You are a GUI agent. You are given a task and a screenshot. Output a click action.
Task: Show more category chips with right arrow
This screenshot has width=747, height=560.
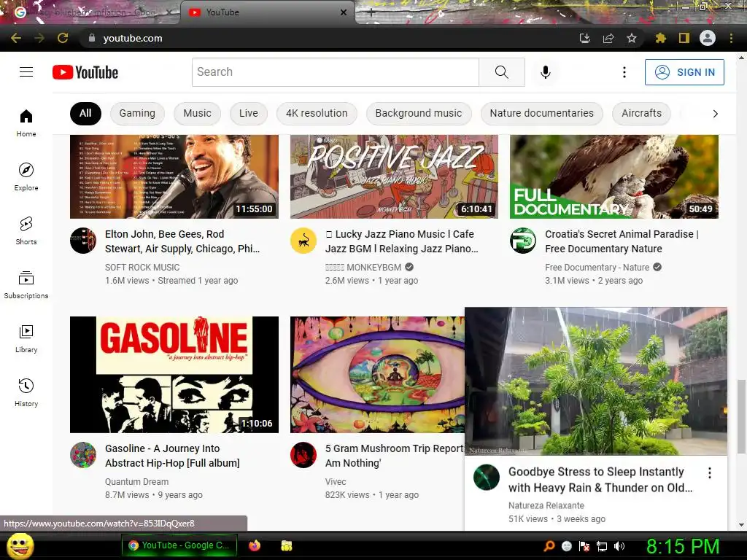tap(715, 113)
